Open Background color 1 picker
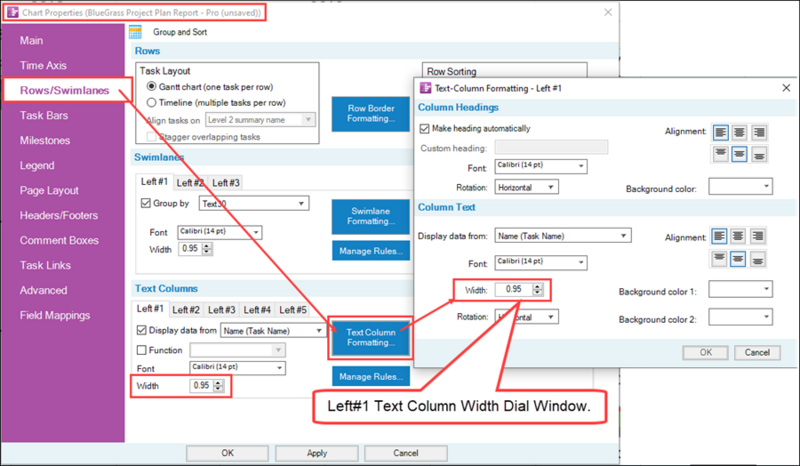 [740, 289]
